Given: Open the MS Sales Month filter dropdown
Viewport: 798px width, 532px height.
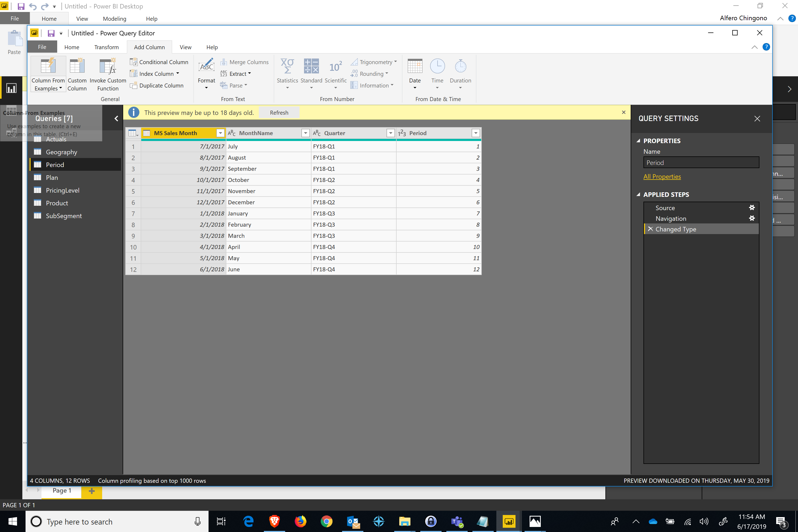Looking at the screenshot, I should (x=221, y=133).
